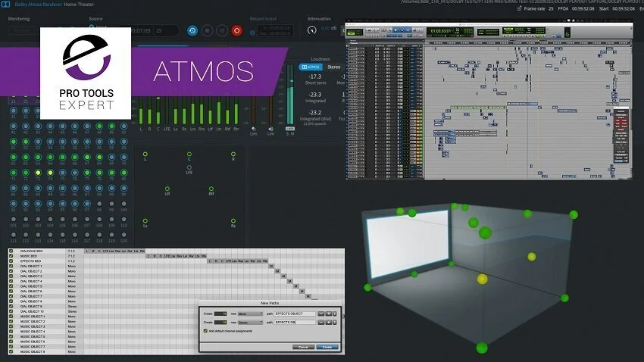Click the Ls surround speaker marker
The width and height of the screenshot is (644, 362).
coord(145,221)
